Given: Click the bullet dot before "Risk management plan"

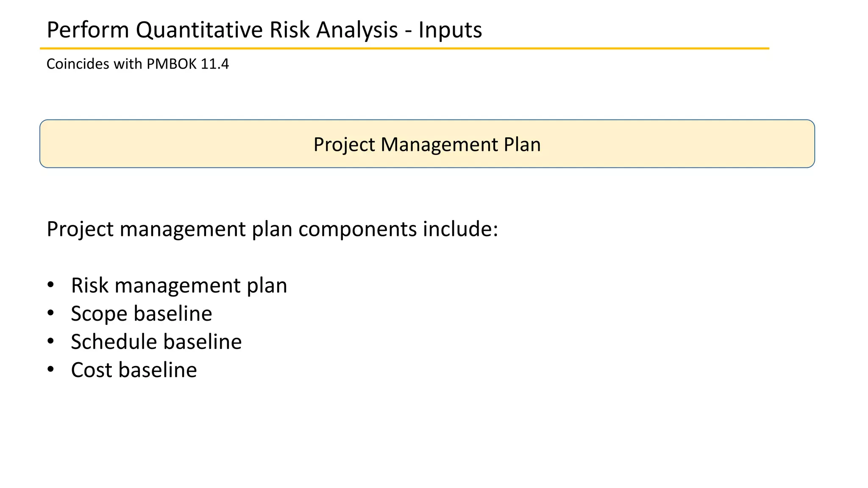Looking at the screenshot, I should [51, 285].
